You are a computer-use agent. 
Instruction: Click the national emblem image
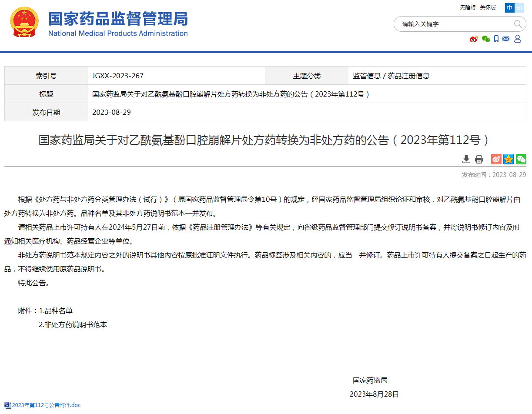point(24,22)
